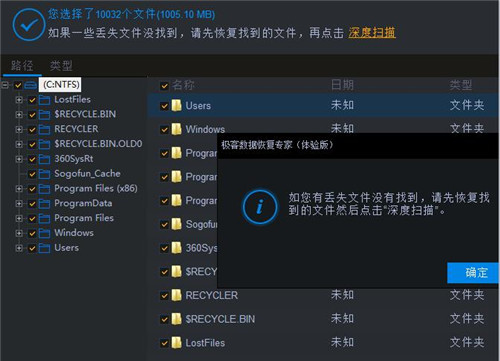Click the 文件夹 type cell in the Users row
The image size is (500, 361).
[467, 105]
